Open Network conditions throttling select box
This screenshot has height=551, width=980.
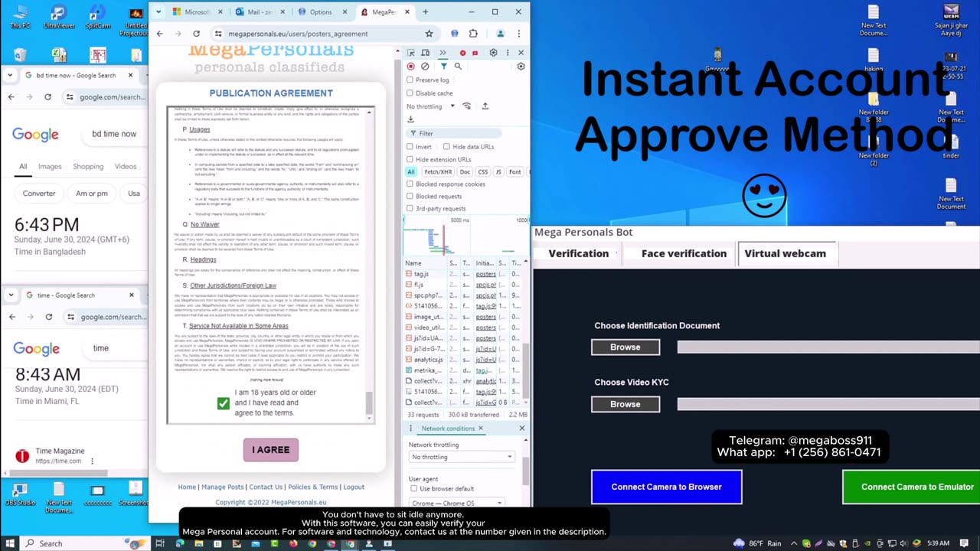(x=462, y=457)
